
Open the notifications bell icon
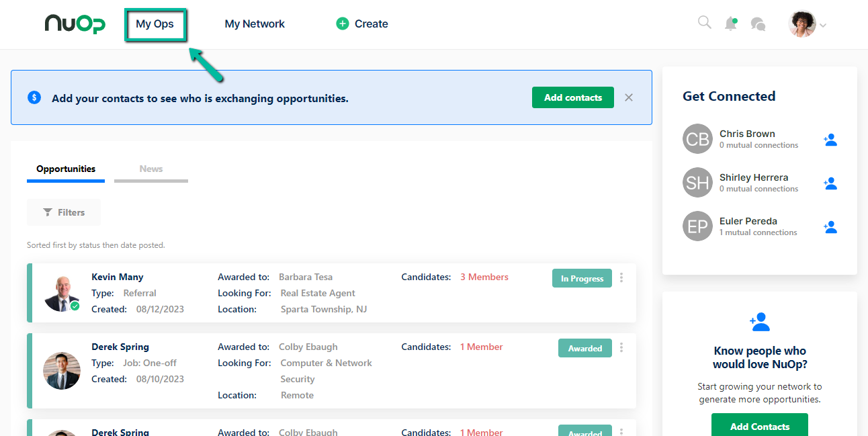[730, 24]
